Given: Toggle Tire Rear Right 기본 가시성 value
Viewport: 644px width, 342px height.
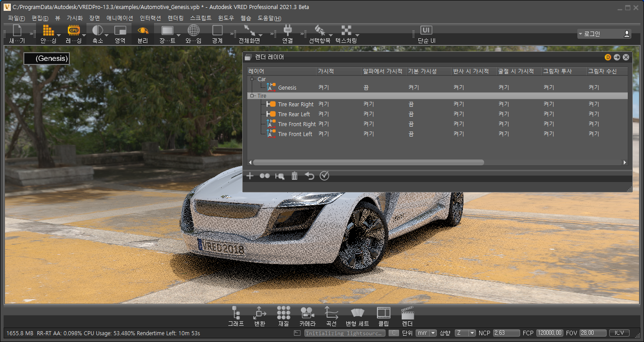Looking at the screenshot, I should click(x=411, y=105).
